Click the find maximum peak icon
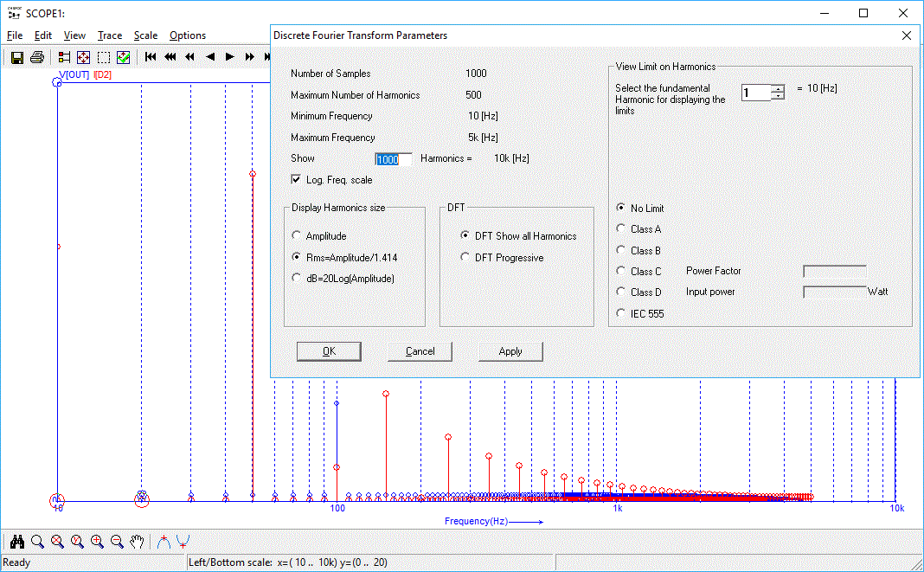 [164, 542]
